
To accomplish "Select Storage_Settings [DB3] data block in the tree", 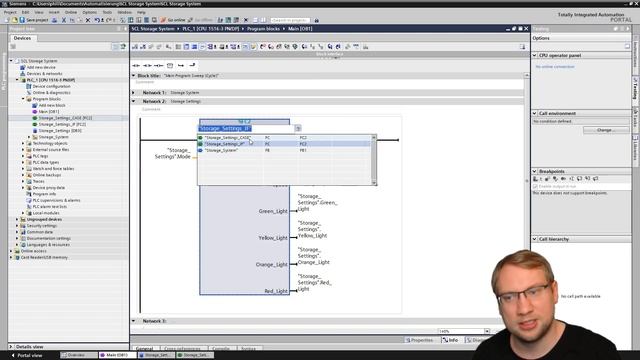I will pyautogui.click(x=60, y=131).
